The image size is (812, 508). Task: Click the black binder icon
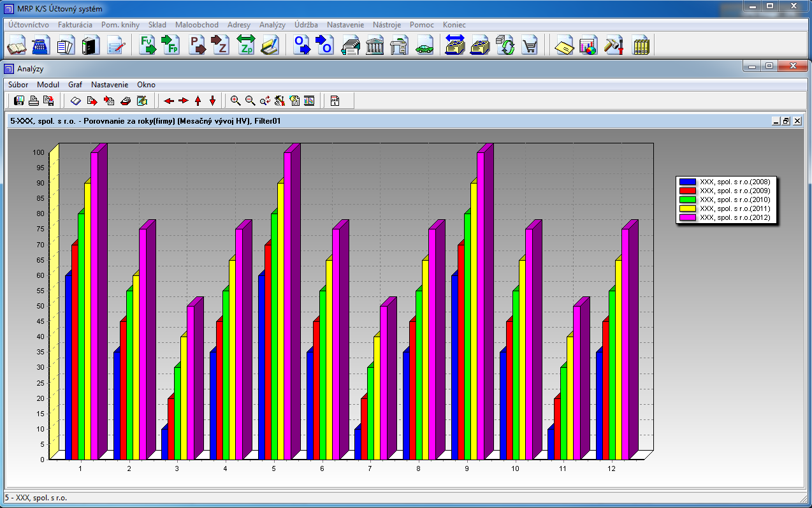coord(91,45)
